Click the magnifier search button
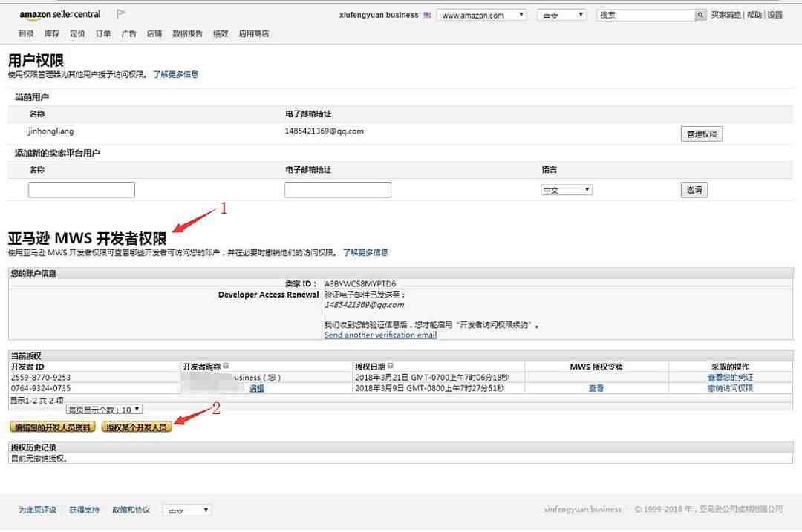 (x=700, y=15)
